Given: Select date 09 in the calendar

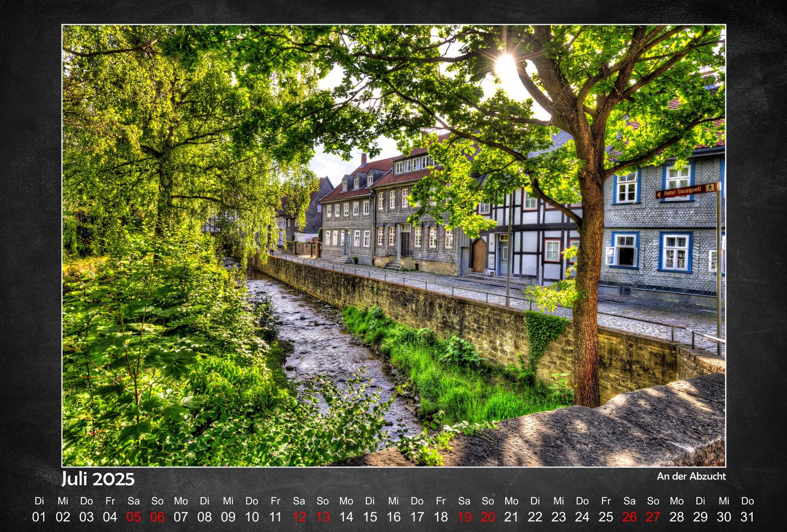Looking at the screenshot, I should 228,517.
